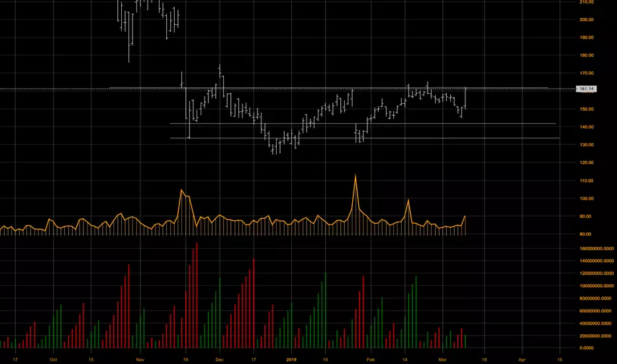Click the 140000000.0000 volume axis label

point(596,261)
